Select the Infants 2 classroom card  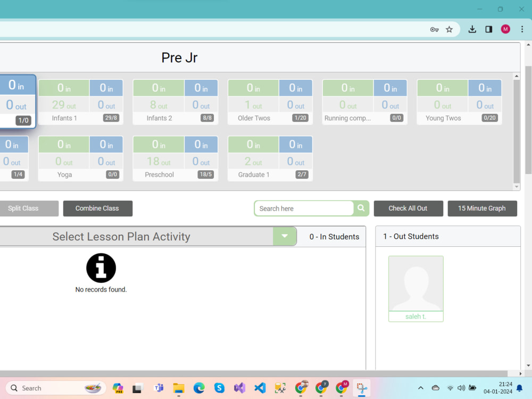click(x=176, y=102)
